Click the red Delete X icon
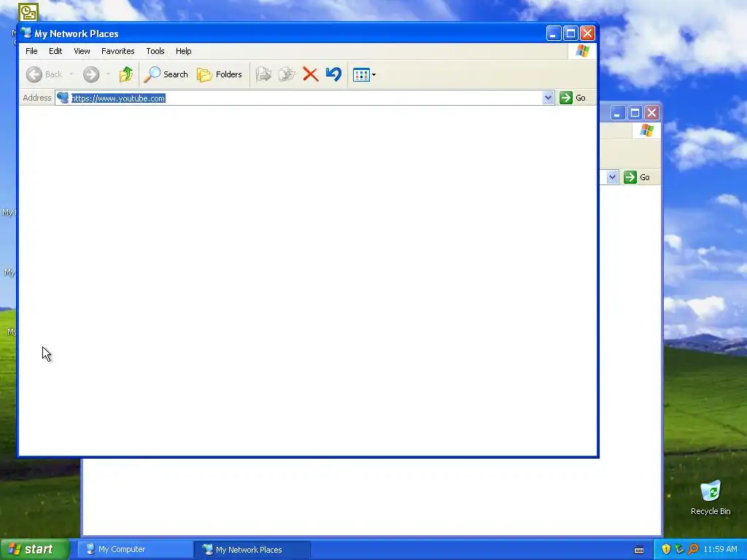Image resolution: width=747 pixels, height=560 pixels. pos(311,74)
